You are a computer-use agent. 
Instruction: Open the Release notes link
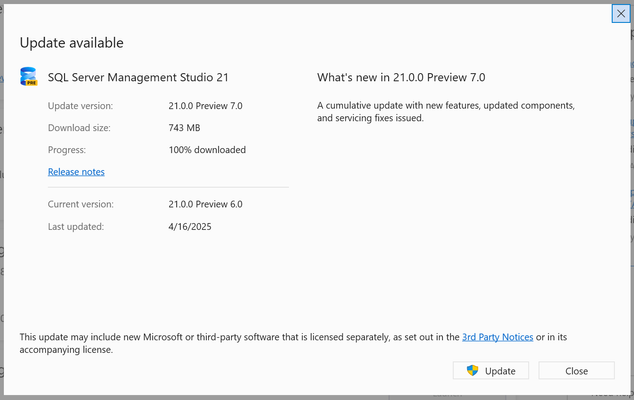click(76, 172)
